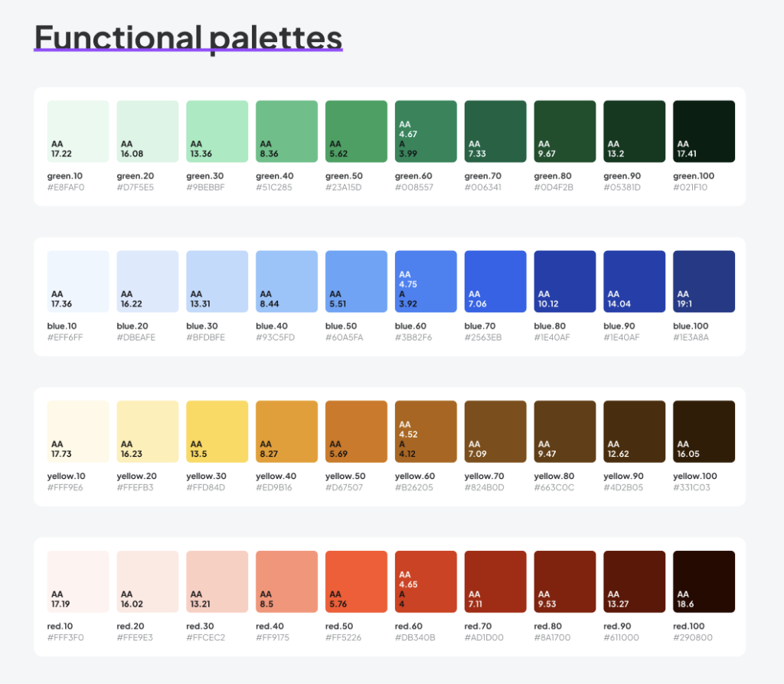This screenshot has height=684, width=784.
Task: Click the yellow.30 color swatch
Action: 217,432
